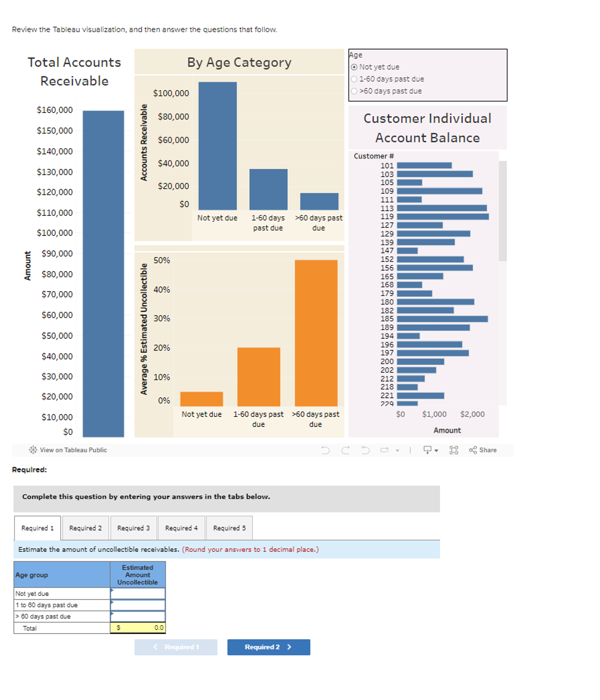
Task: Switch to the Required 2 tab
Action: click(x=85, y=528)
